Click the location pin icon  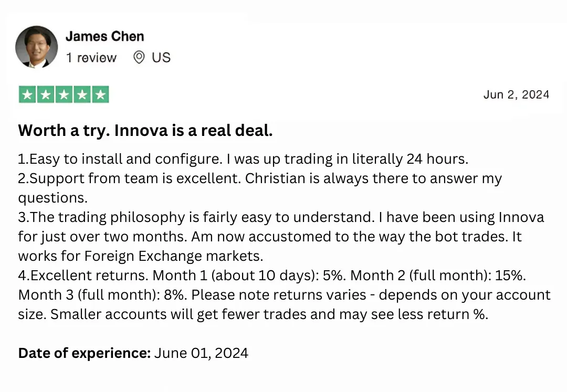(139, 57)
